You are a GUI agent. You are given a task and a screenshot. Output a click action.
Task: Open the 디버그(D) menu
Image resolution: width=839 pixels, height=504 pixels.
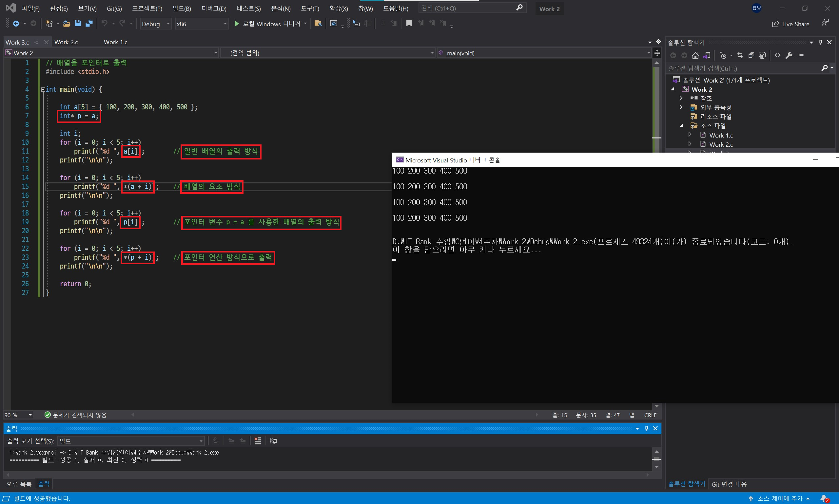click(214, 9)
